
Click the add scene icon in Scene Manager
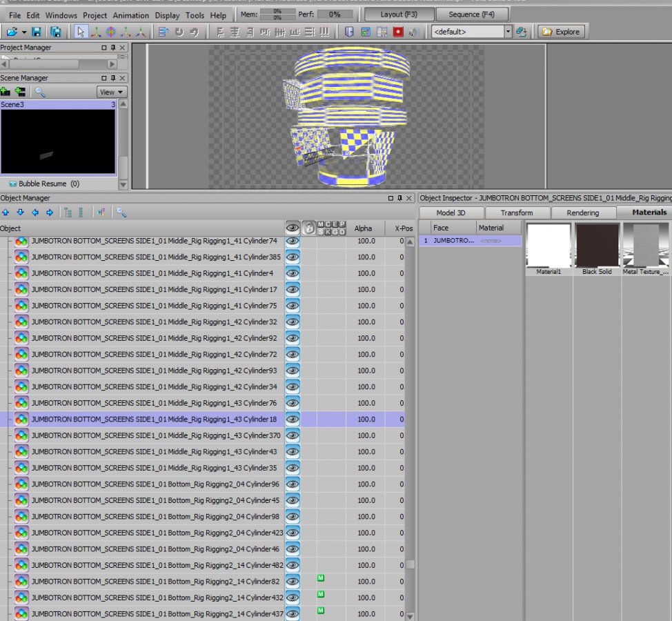click(x=6, y=92)
